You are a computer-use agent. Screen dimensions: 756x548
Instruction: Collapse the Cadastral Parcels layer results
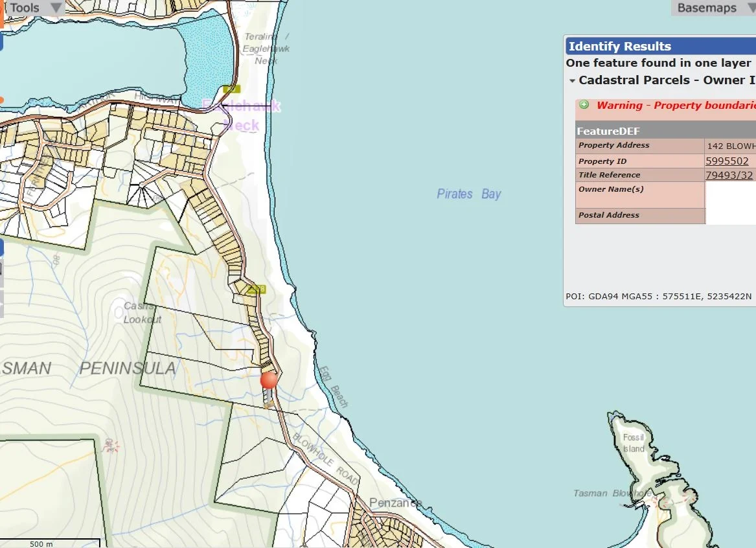pos(572,81)
